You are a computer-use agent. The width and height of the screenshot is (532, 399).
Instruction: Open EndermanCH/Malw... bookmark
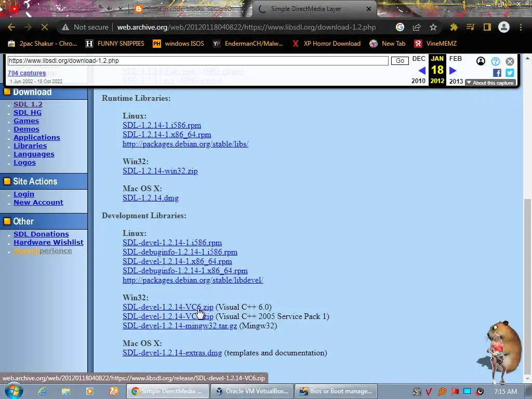coord(248,44)
